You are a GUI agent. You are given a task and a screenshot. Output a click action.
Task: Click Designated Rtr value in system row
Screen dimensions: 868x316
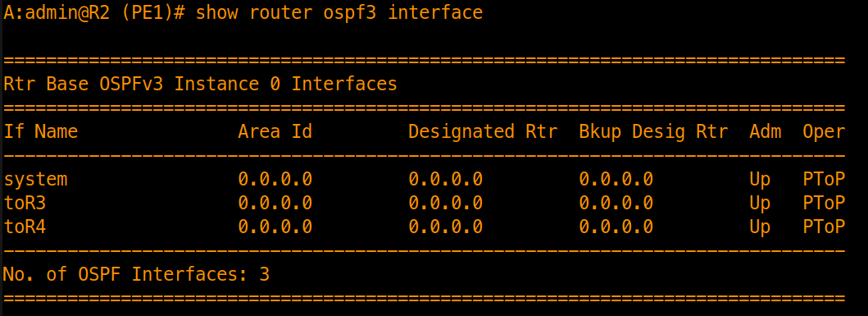pyautogui.click(x=446, y=180)
